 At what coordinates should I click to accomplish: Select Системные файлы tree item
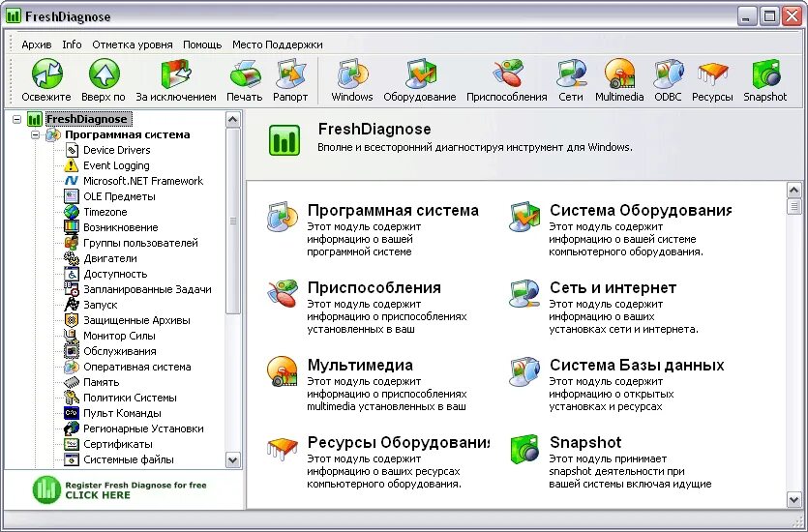129,459
